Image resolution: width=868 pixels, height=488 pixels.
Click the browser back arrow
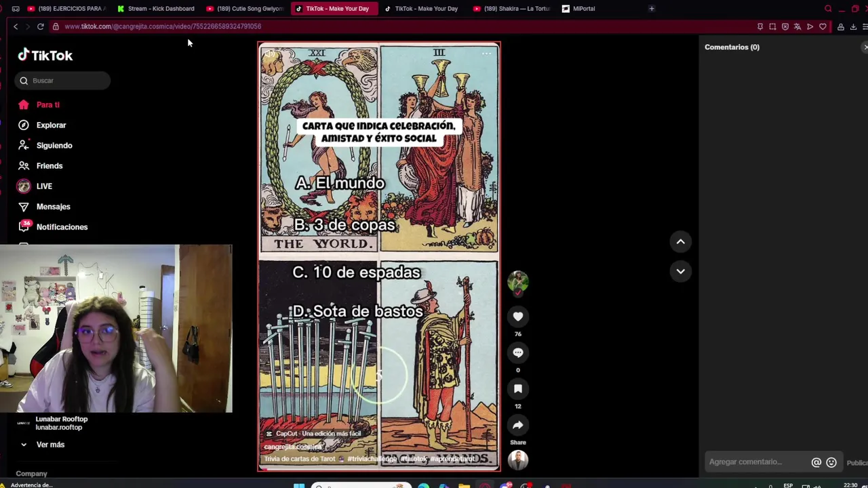16,26
